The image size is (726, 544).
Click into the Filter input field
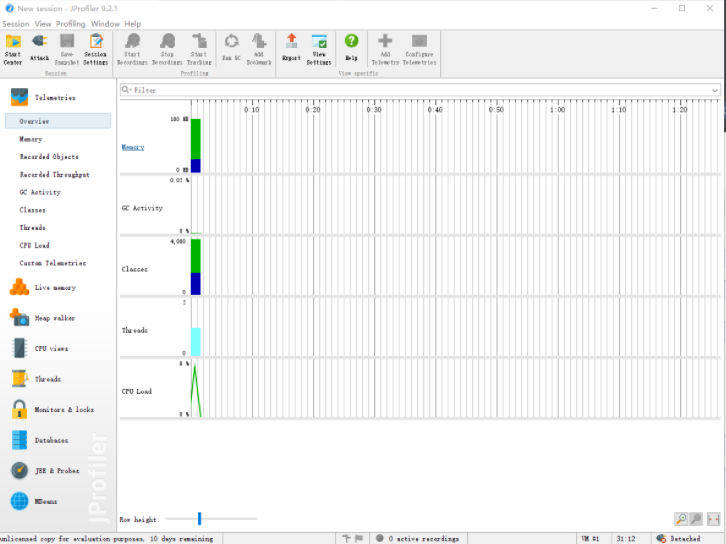point(420,90)
